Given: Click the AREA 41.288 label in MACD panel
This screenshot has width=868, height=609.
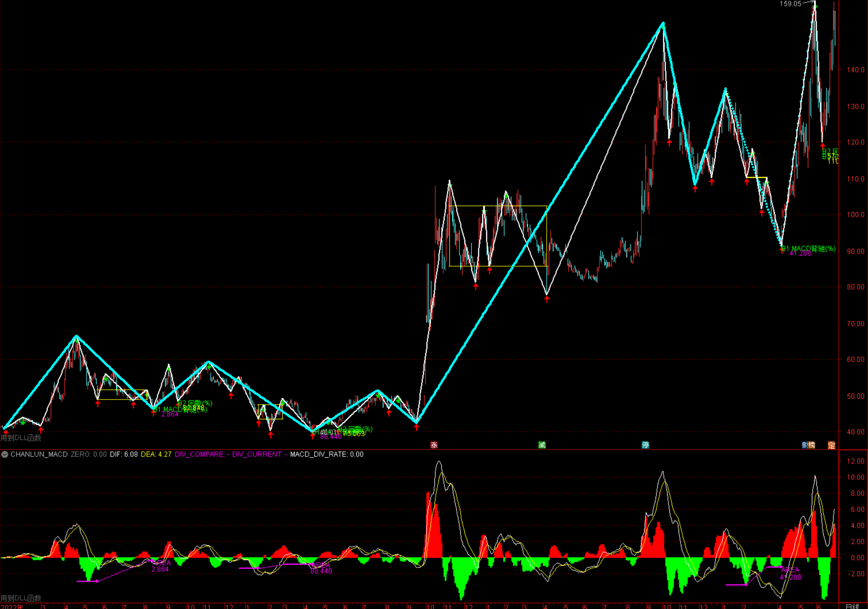Looking at the screenshot, I should 791,574.
